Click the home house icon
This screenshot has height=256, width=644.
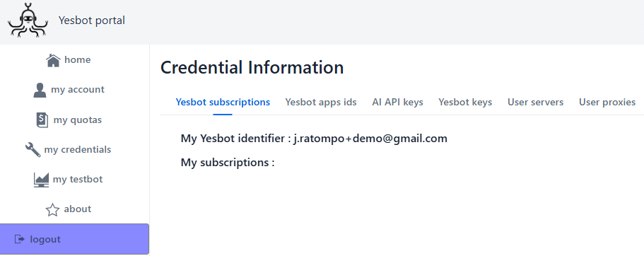pyautogui.click(x=54, y=60)
